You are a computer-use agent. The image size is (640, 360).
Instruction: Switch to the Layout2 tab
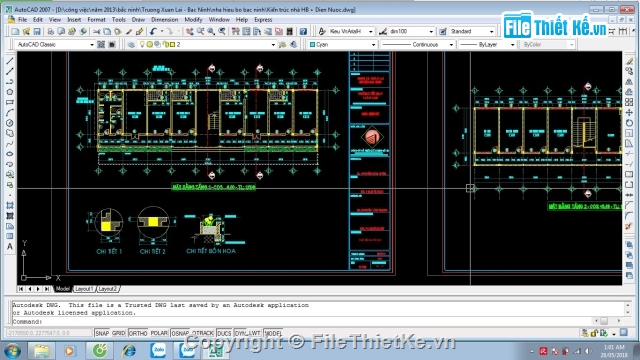pyautogui.click(x=108, y=289)
